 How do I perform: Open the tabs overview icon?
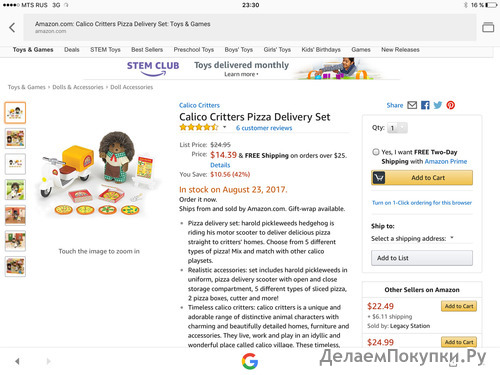[488, 27]
